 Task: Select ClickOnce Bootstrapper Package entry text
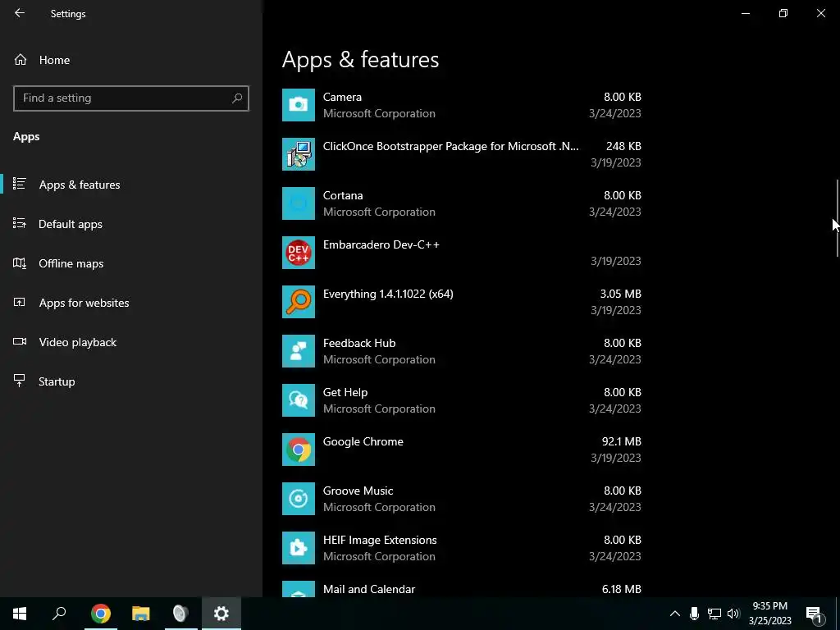point(450,146)
